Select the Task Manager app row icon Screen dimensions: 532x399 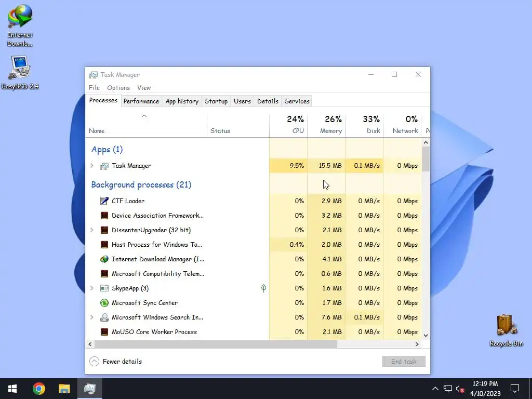tap(104, 166)
